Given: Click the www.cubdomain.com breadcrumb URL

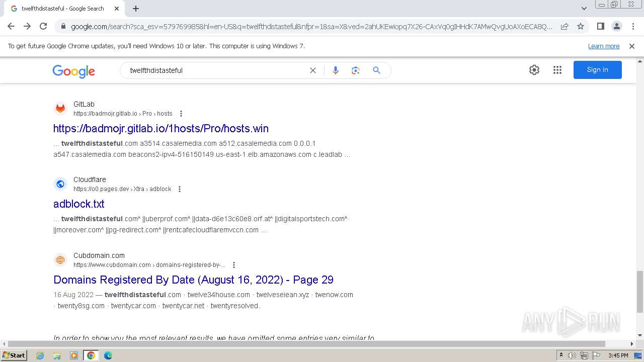Looking at the screenshot, I should pyautogui.click(x=149, y=265).
